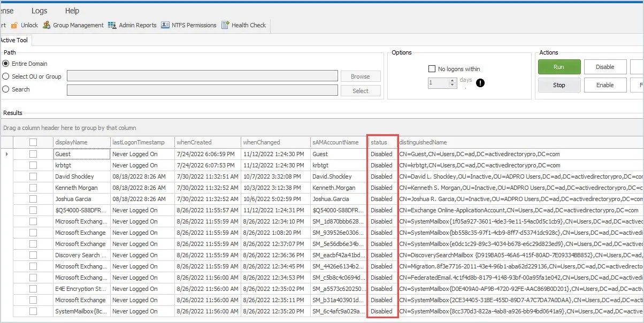Click the green Run button
644x323 pixels.
pos(558,66)
